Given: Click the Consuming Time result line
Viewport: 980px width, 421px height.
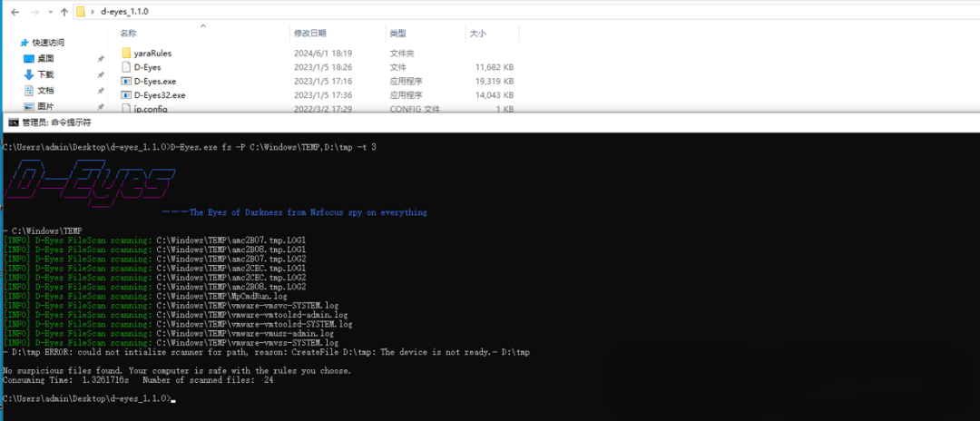Looking at the screenshot, I should point(138,380).
